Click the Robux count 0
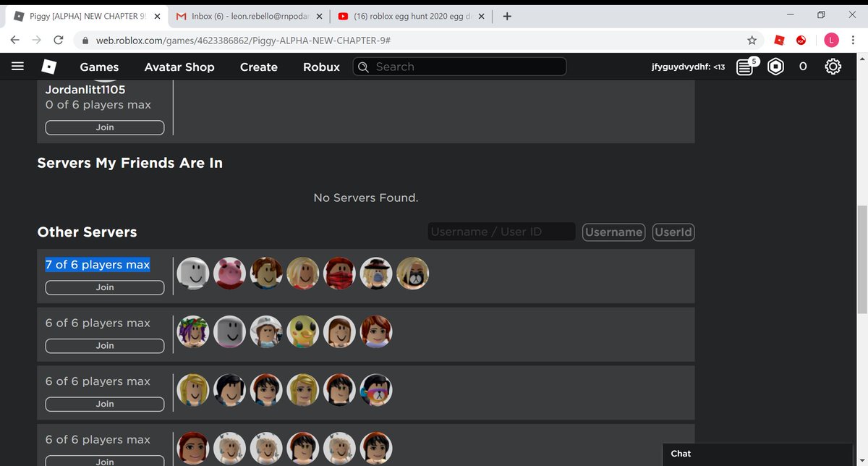The width and height of the screenshot is (868, 466). (803, 67)
